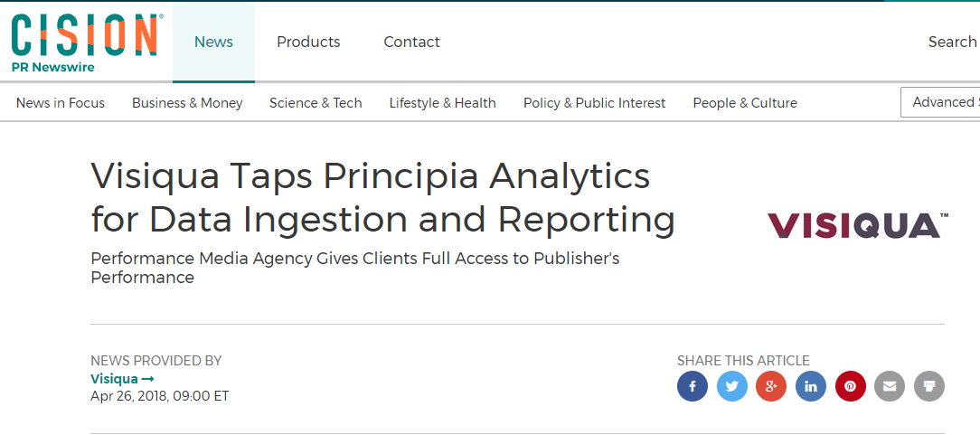Open the Products menu
Image resolution: width=980 pixels, height=435 pixels.
click(308, 43)
